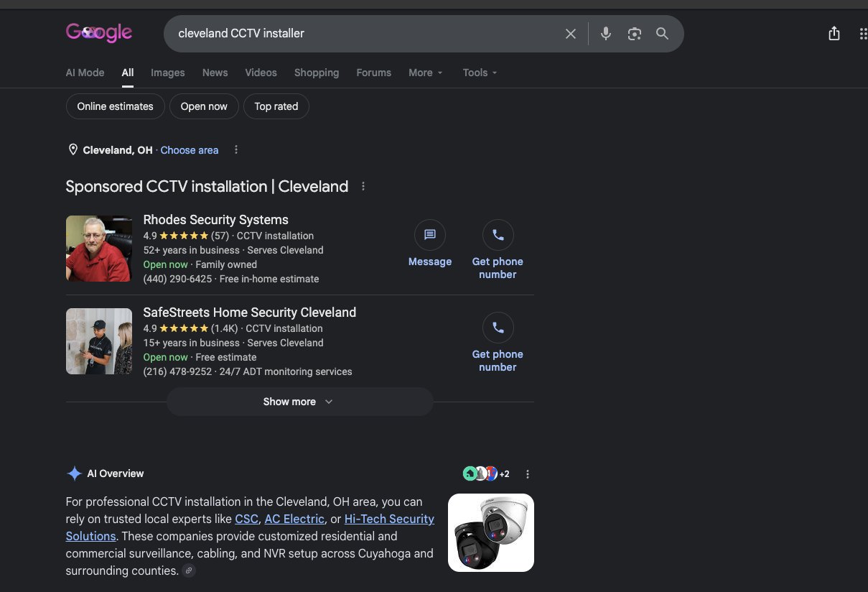Expand sponsored listings with Show more
This screenshot has height=592, width=868.
point(299,402)
